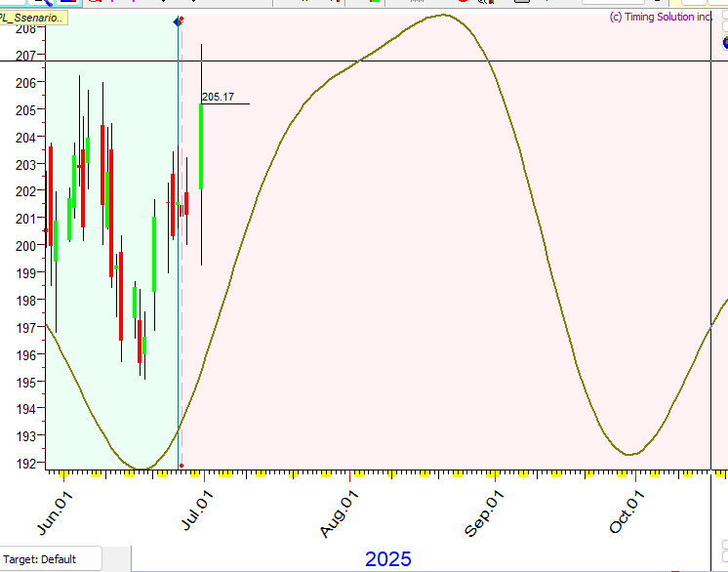Screen dimensions: 728x572
Task: Click the Jun.01 date label
Action: (x=55, y=513)
